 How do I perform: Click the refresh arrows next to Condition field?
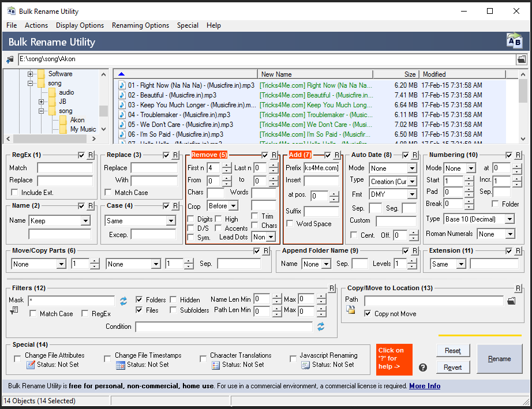[x=321, y=327]
